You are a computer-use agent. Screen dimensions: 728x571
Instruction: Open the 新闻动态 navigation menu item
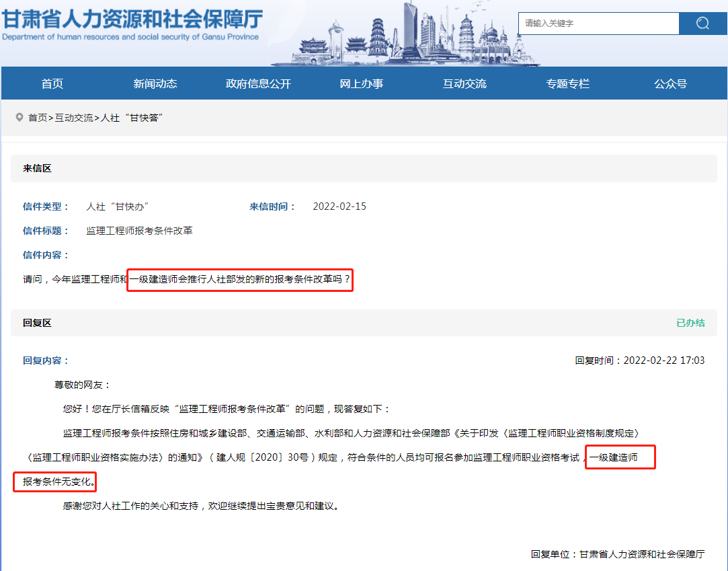[x=155, y=83]
